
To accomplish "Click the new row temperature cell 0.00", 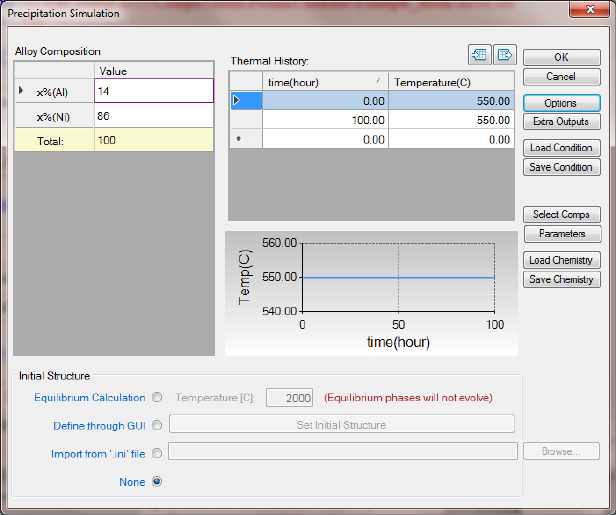I will click(x=451, y=139).
